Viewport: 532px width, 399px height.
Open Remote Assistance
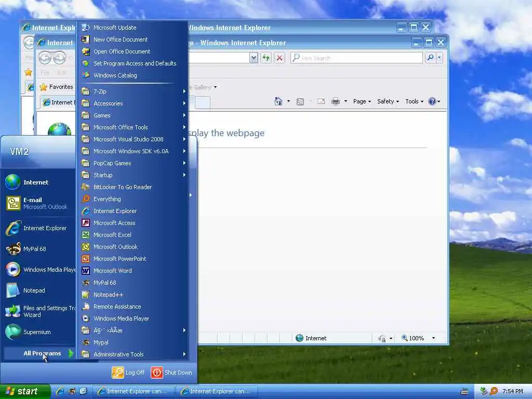[132, 307]
